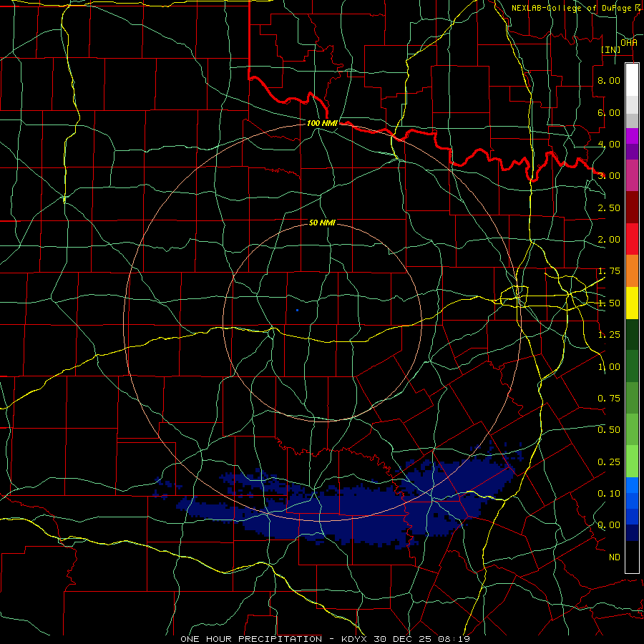Click the 0.00 legend value
Viewport: 644px width, 644px height.
click(609, 525)
